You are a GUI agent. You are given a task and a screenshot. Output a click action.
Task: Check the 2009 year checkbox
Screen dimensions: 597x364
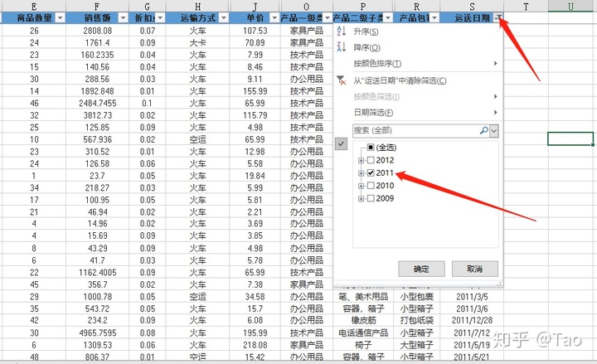371,198
